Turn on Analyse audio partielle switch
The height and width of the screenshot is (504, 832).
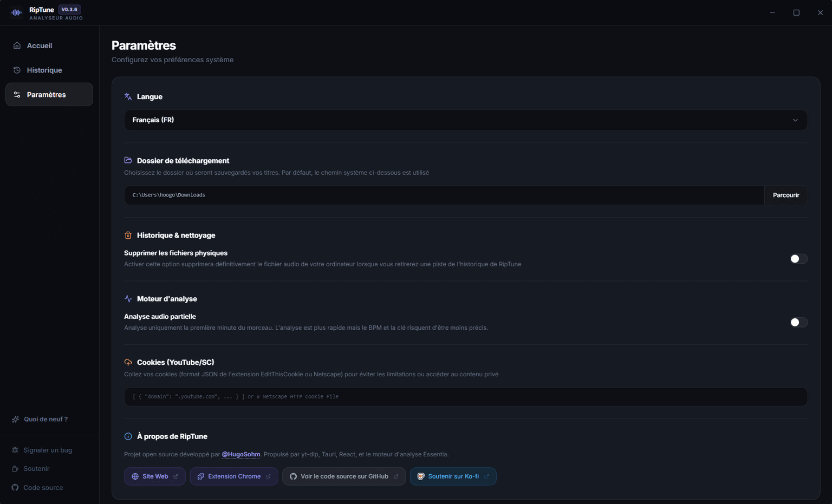click(798, 322)
